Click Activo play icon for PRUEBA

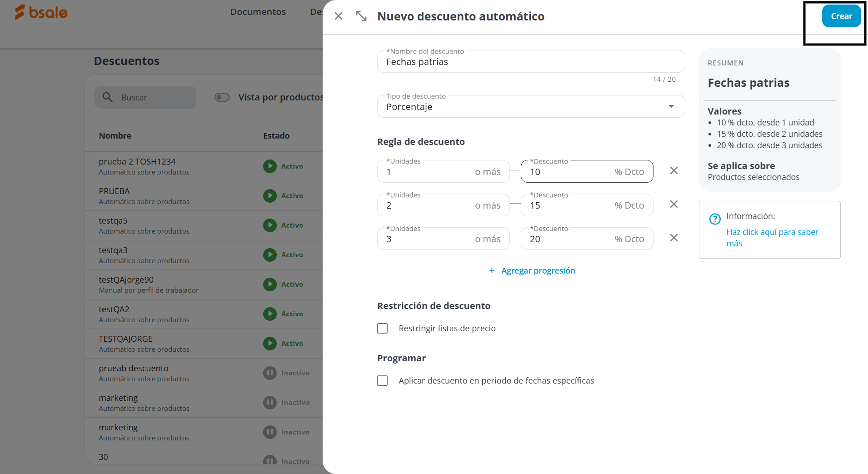[270, 196]
